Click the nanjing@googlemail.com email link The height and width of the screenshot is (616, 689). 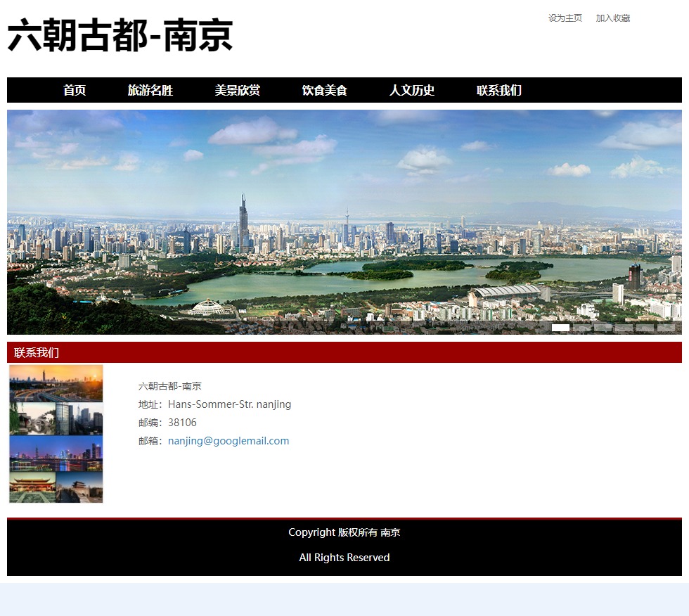[228, 441]
